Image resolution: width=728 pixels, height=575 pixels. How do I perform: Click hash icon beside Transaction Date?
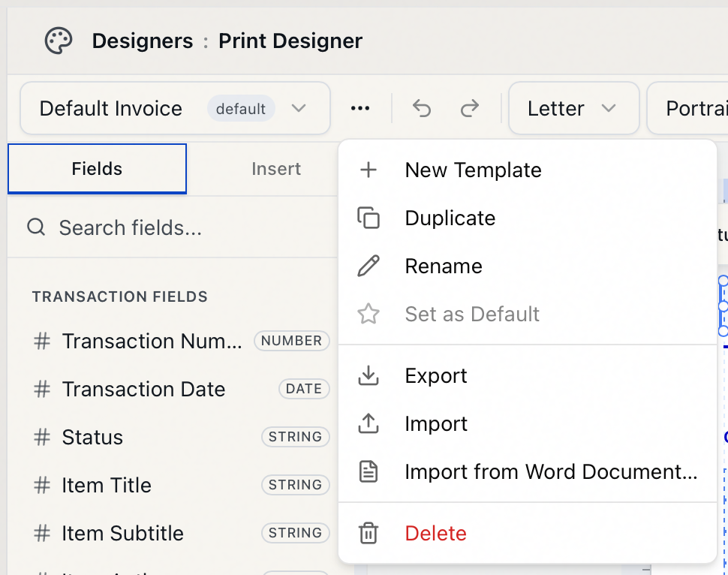point(42,389)
